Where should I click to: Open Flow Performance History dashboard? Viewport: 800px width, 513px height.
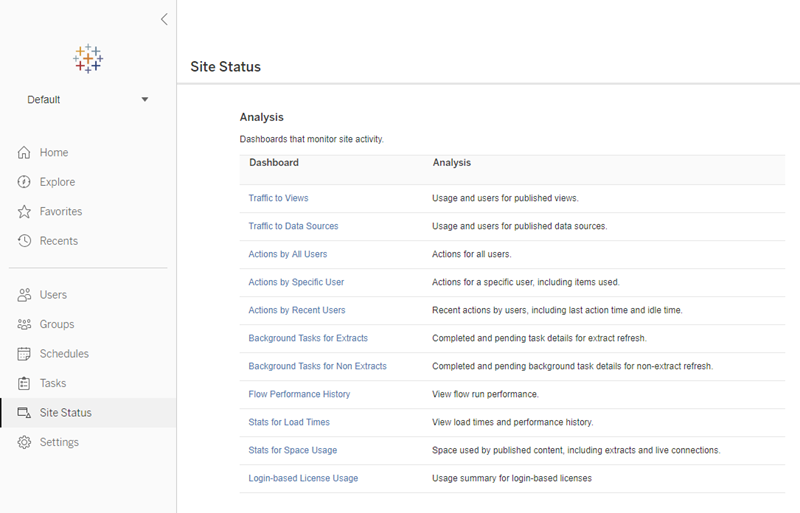299,394
